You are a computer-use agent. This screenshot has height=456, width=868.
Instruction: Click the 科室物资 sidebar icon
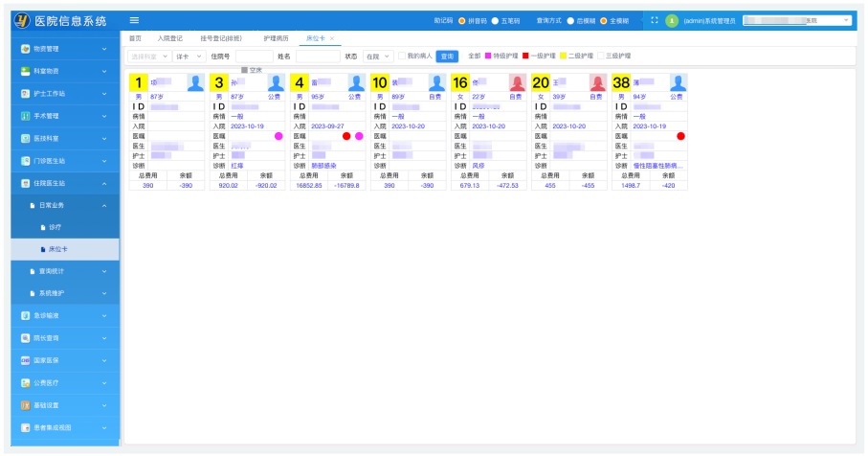coord(26,71)
